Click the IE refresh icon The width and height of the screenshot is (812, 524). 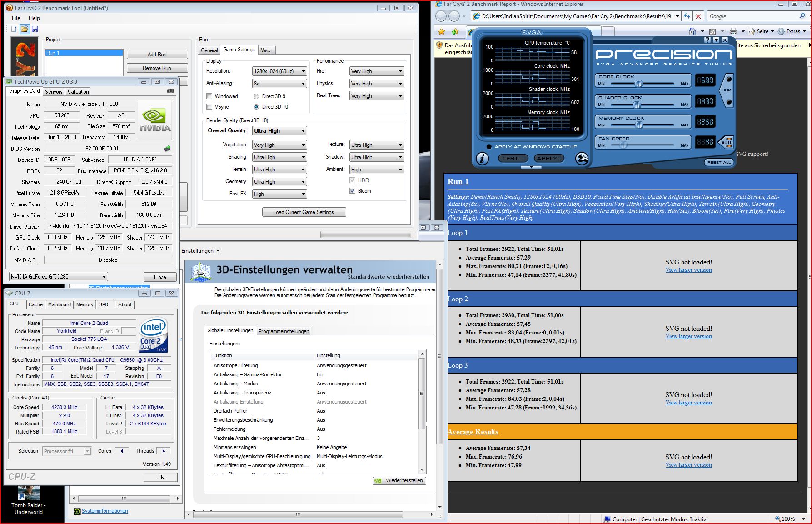point(687,16)
